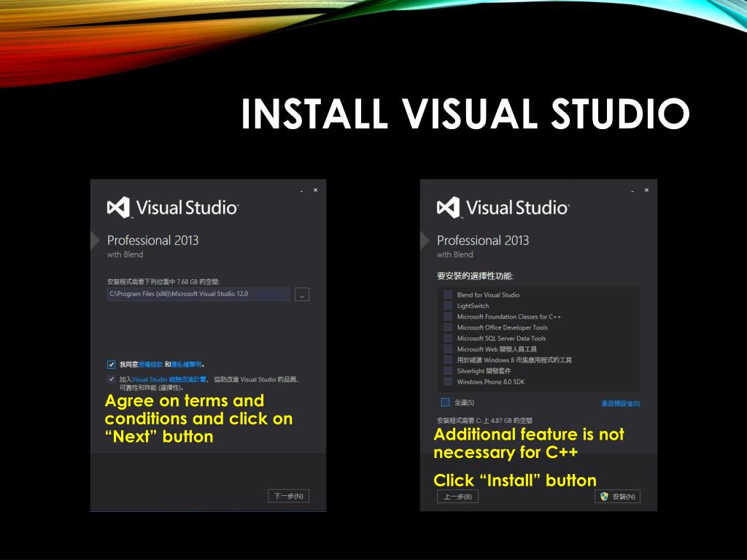747x560 pixels.
Task: Check Microsoft SQL Server Data Tools
Action: 447,338
